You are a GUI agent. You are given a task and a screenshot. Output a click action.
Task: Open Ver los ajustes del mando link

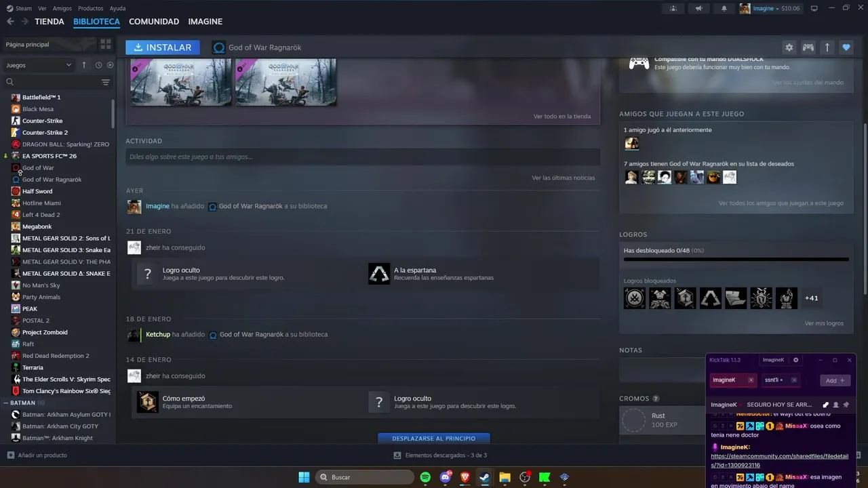tap(808, 83)
